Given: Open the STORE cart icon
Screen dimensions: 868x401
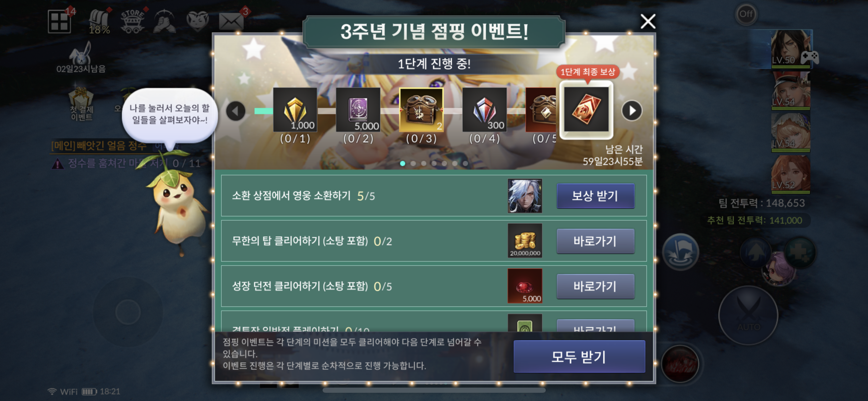Looking at the screenshot, I should [132, 21].
